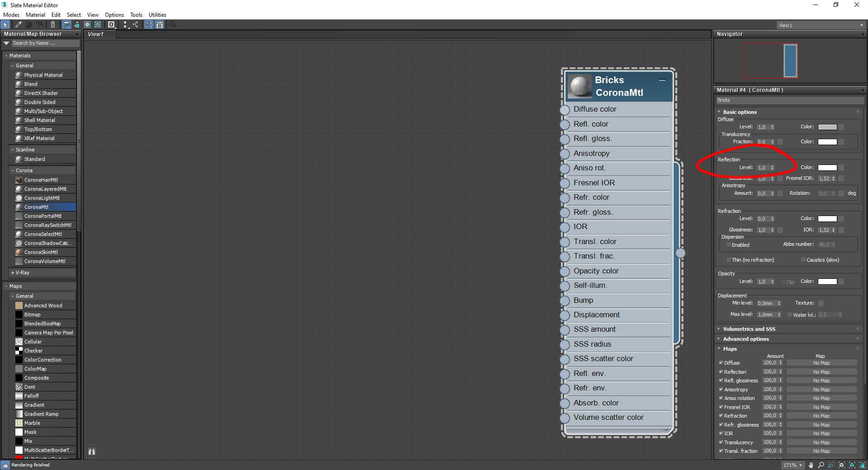868x470 pixels.
Task: Click the Reflection color swatch
Action: [827, 168]
